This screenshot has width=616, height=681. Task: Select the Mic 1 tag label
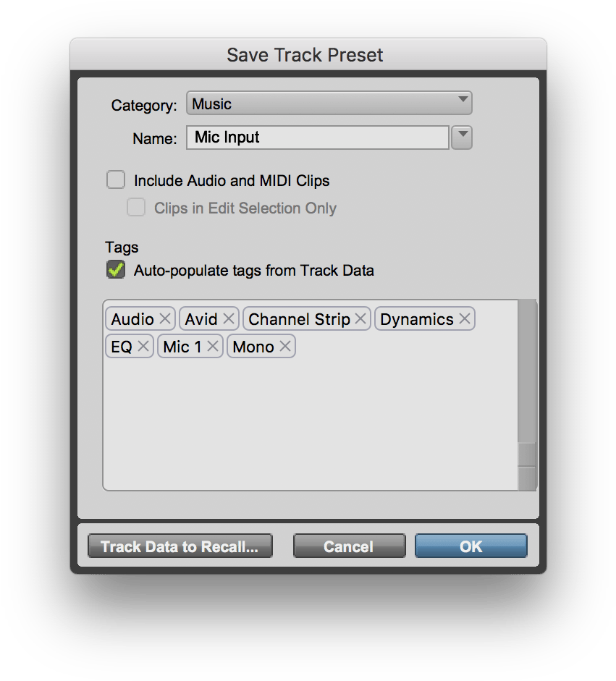pyautogui.click(x=182, y=346)
